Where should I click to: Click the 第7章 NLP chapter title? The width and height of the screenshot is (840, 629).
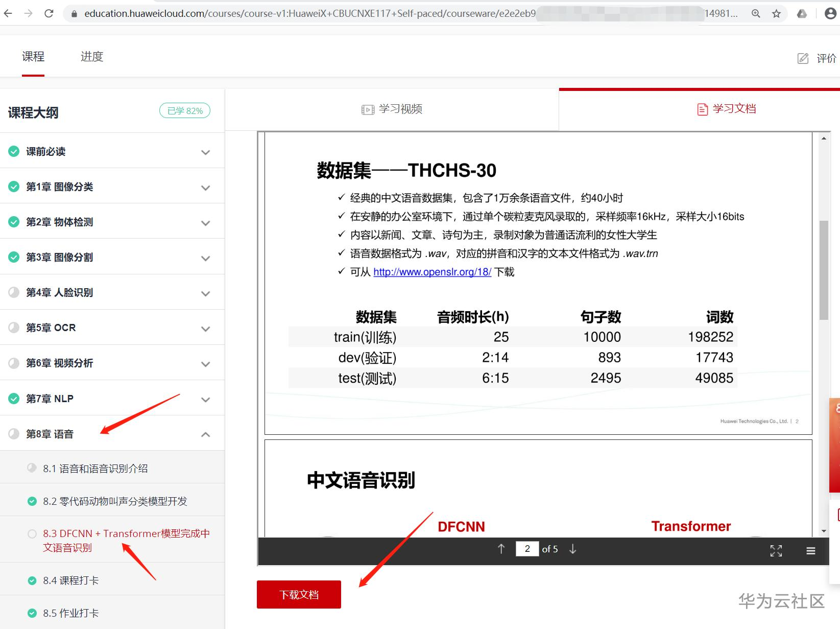click(x=50, y=399)
